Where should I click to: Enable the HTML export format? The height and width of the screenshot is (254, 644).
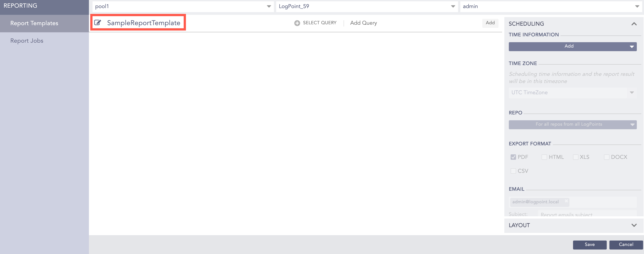click(544, 157)
